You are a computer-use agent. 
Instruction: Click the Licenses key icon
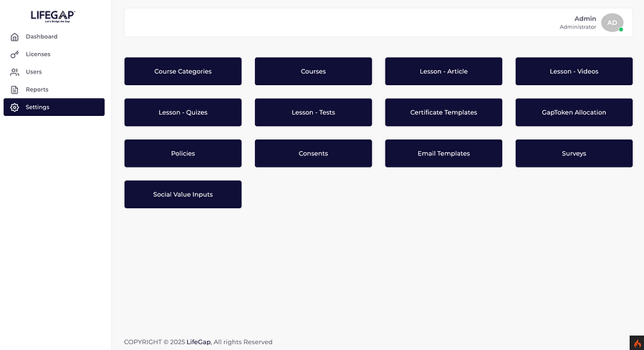14,54
